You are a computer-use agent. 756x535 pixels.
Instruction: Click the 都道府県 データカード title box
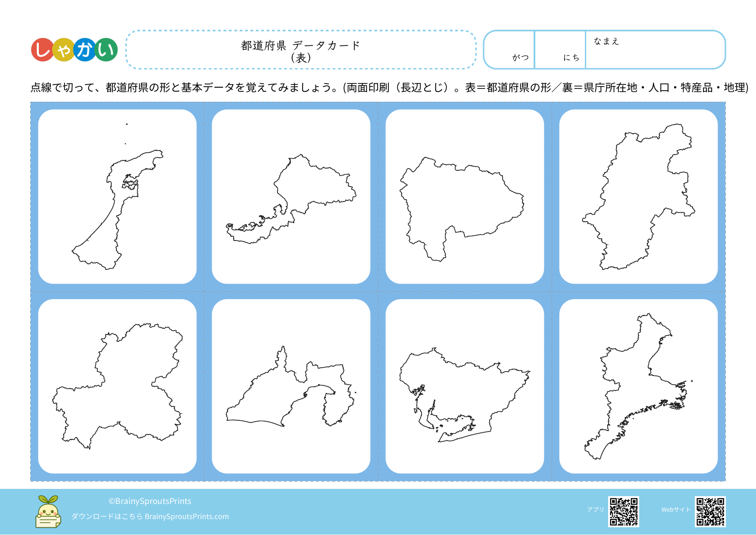coord(301,50)
